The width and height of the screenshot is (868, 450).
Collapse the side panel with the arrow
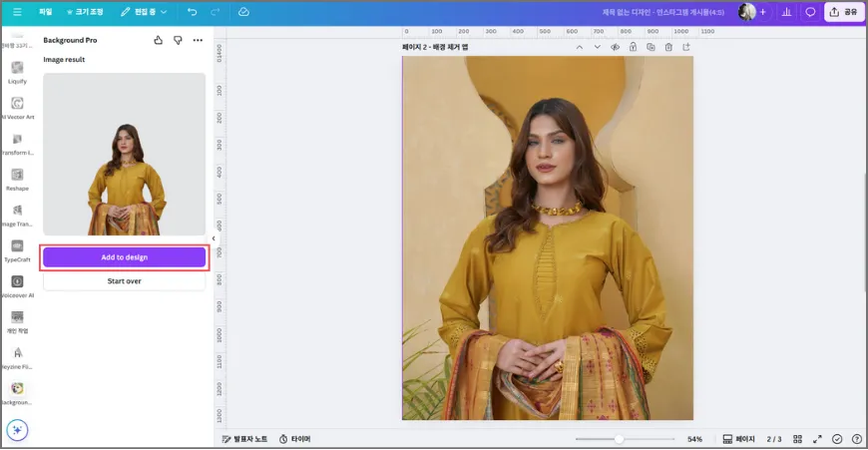(214, 238)
